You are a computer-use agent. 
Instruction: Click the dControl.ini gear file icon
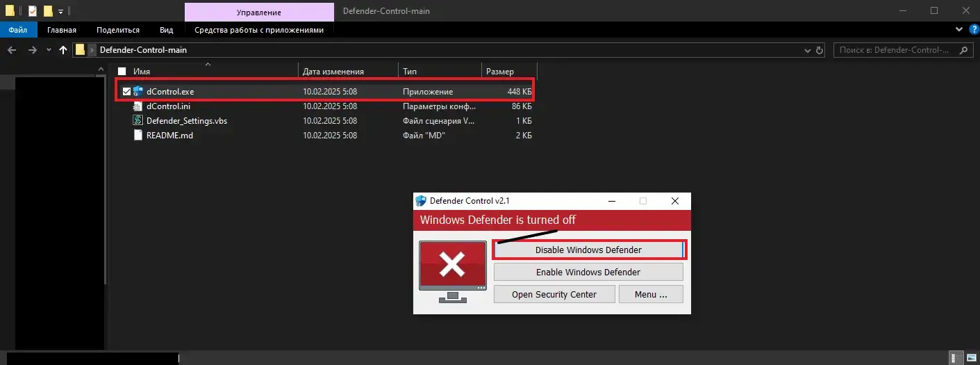(138, 106)
